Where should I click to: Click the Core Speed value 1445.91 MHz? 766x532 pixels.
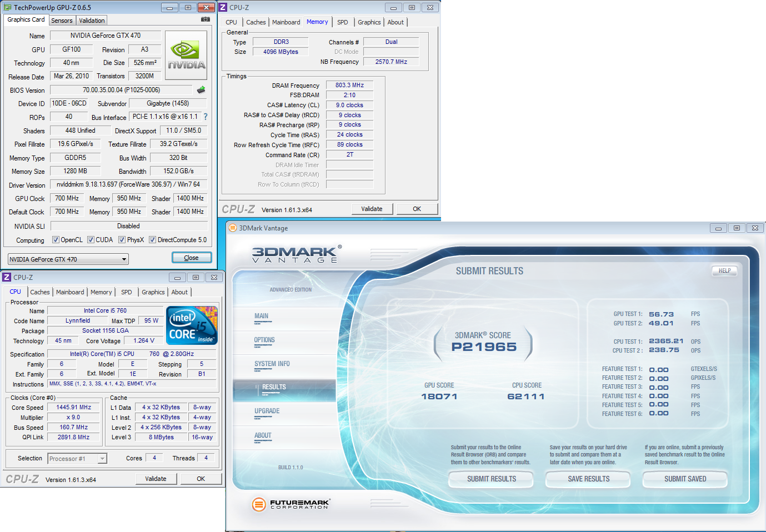[74, 407]
